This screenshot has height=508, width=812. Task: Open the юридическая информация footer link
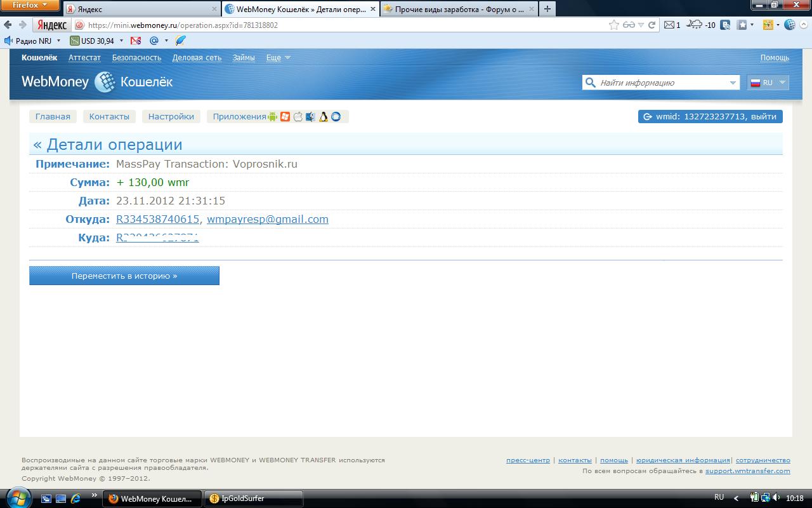coord(683,460)
